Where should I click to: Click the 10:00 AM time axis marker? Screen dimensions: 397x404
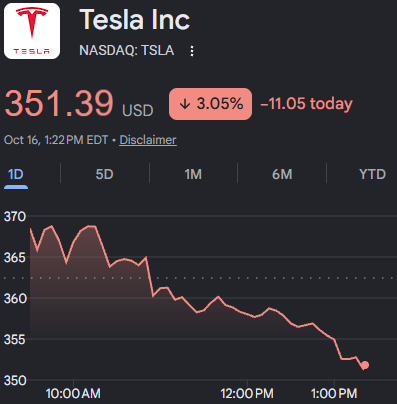pyautogui.click(x=73, y=394)
